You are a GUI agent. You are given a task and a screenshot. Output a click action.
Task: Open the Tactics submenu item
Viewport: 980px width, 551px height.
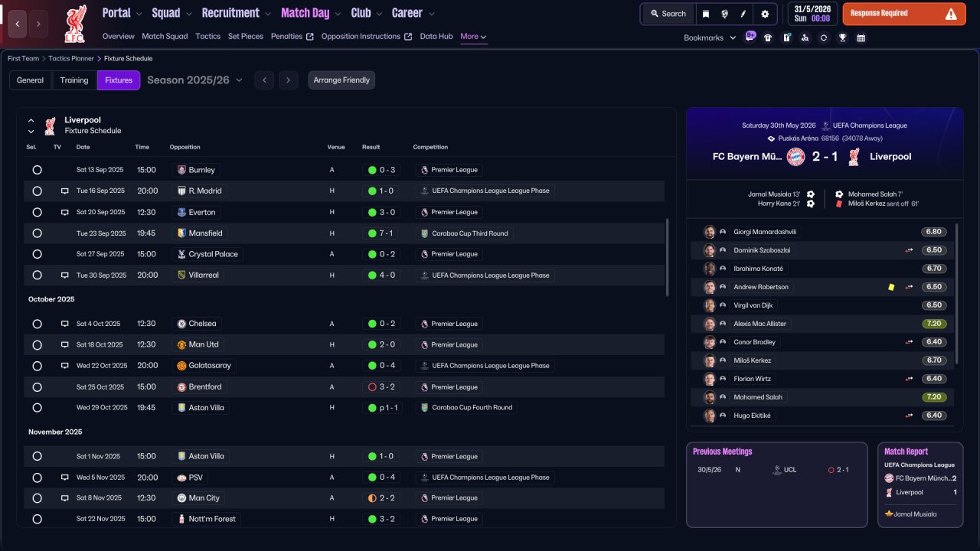point(208,37)
